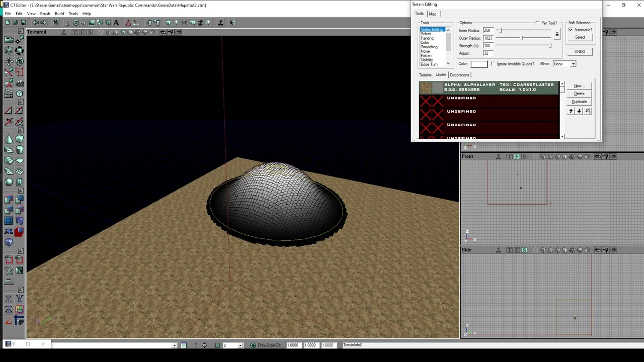Toggle F button in Front viewport header
644x362 pixels.
coord(517,156)
